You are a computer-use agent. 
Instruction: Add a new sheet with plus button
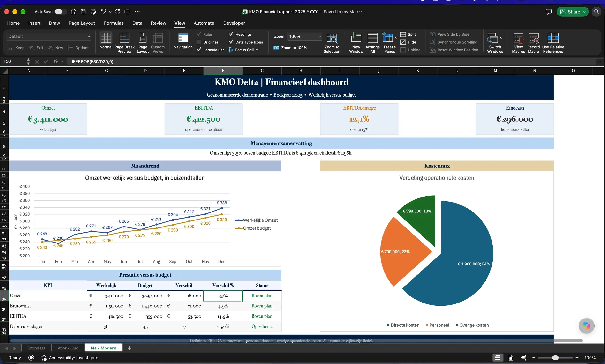click(129, 348)
